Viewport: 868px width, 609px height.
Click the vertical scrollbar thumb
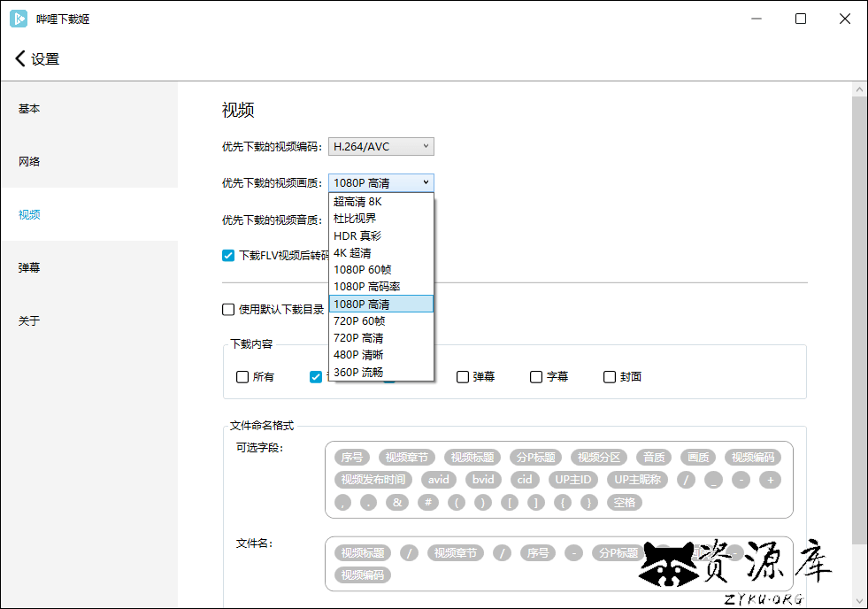[x=859, y=320]
